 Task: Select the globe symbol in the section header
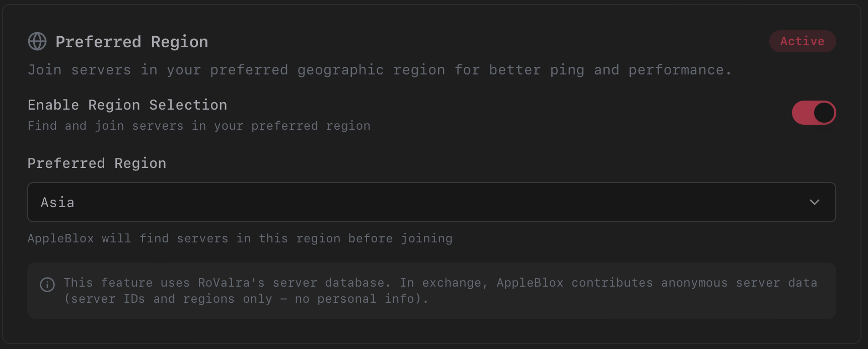point(37,41)
